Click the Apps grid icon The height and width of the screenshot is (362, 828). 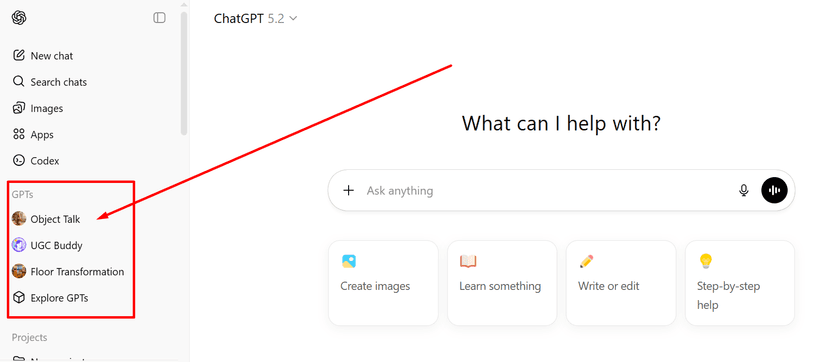click(19, 135)
